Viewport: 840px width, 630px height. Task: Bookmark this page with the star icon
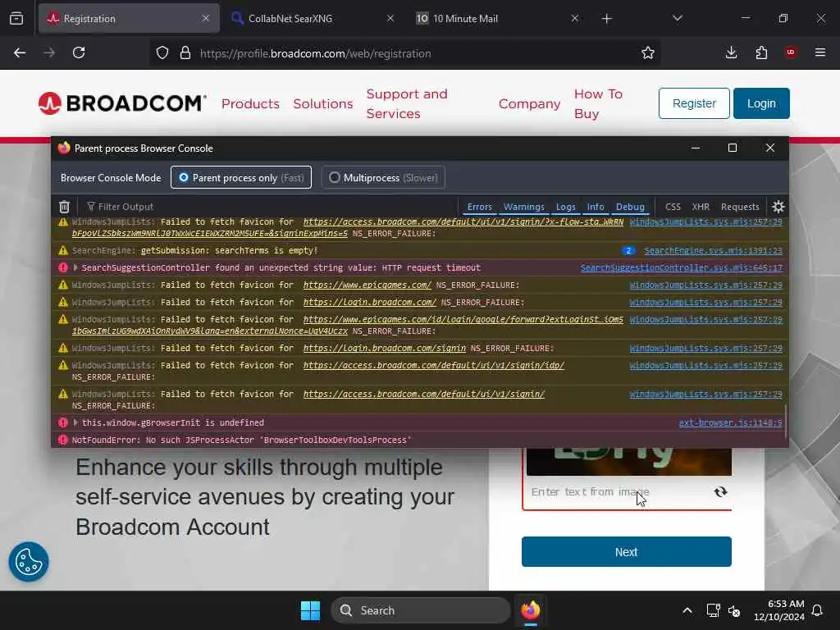point(648,52)
